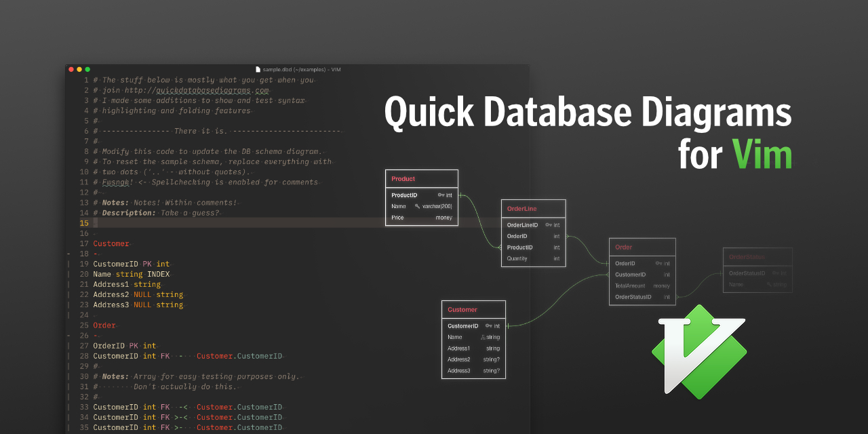Click the fold indicator beside line 33
The height and width of the screenshot is (434, 868).
(68, 407)
